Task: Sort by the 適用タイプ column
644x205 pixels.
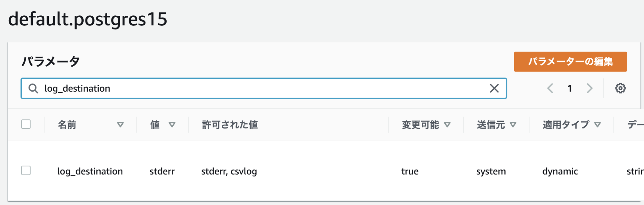Action: point(597,125)
